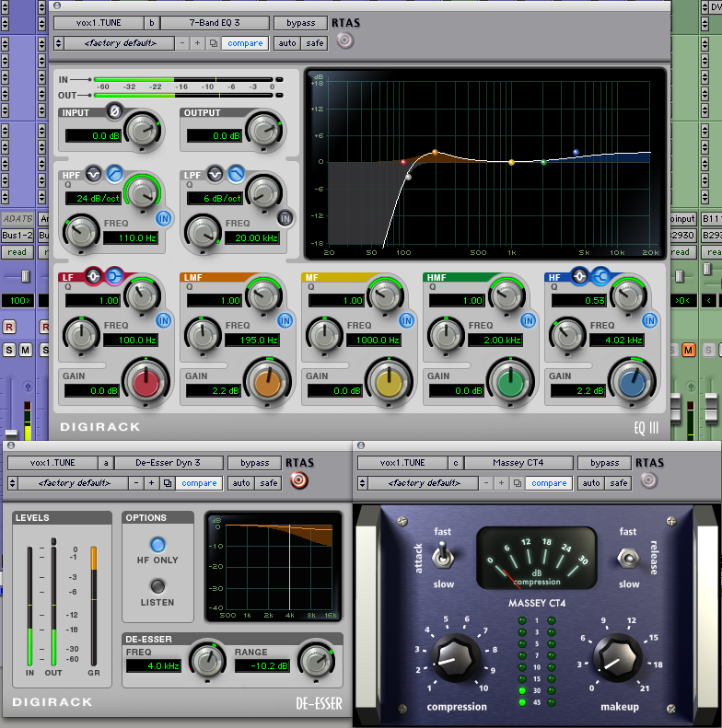Image resolution: width=722 pixels, height=728 pixels.
Task: Bypass the Massey CT4 plug-in
Action: 604,463
